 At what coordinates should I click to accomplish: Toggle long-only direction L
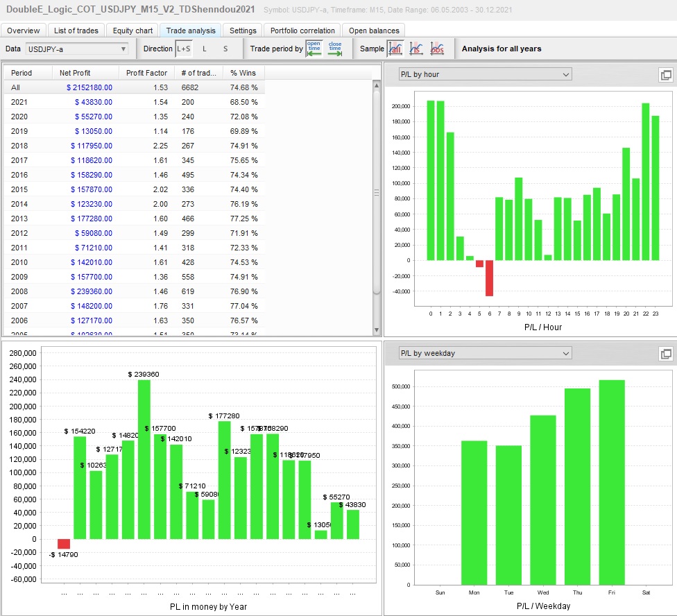click(x=205, y=49)
